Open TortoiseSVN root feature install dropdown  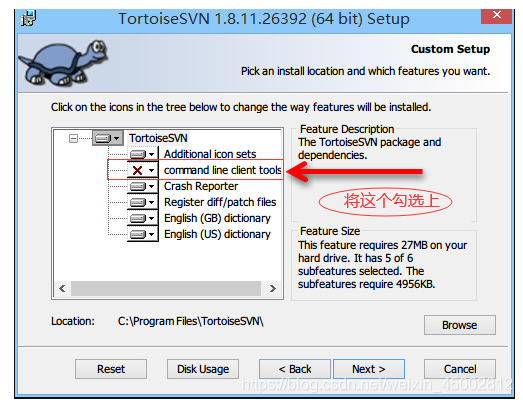[108, 138]
